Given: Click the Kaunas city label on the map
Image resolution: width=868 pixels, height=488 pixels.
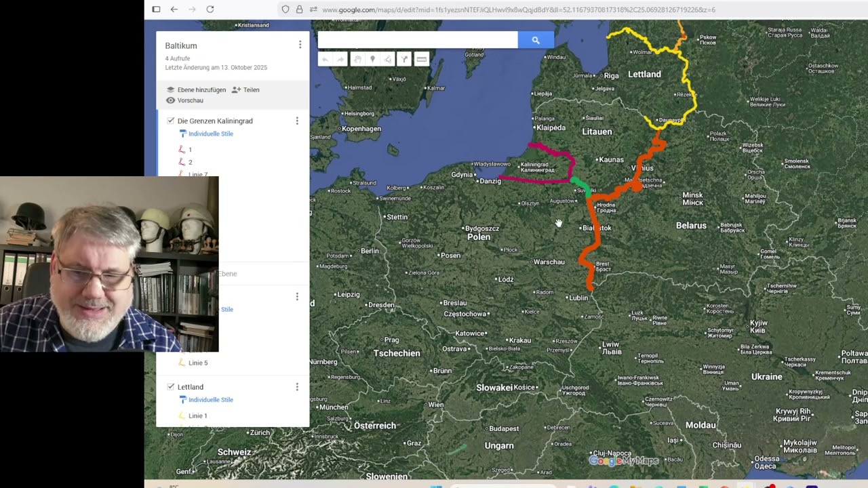Looking at the screenshot, I should coord(611,159).
